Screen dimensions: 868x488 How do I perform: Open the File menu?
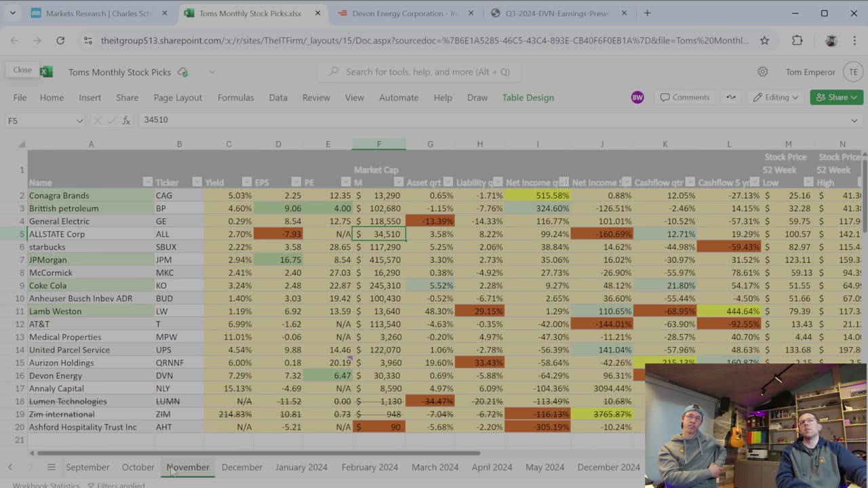click(20, 98)
